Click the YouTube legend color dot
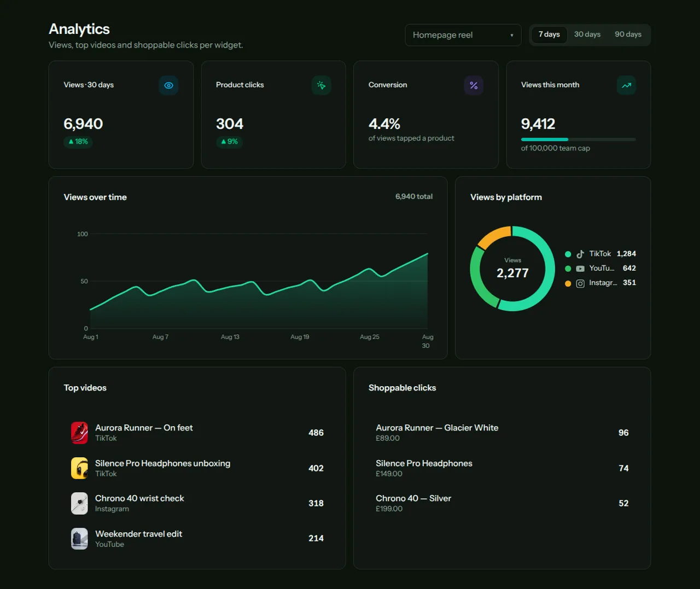700x589 pixels. click(x=568, y=269)
